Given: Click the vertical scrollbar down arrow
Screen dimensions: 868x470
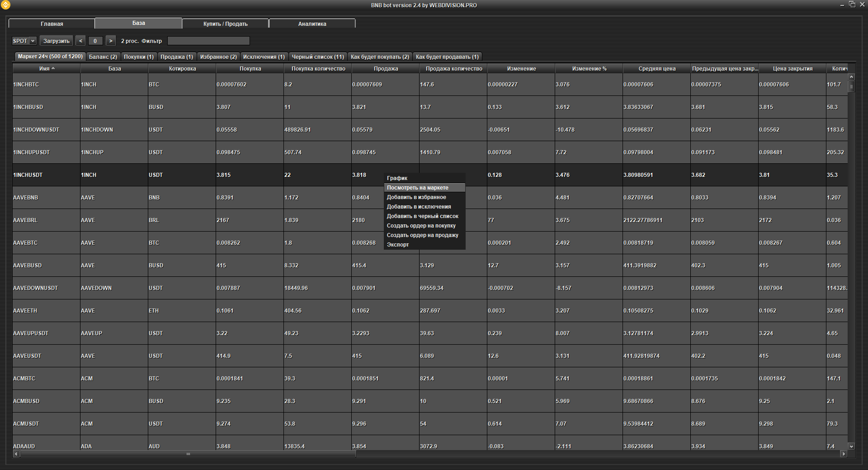Looking at the screenshot, I should pyautogui.click(x=851, y=446).
